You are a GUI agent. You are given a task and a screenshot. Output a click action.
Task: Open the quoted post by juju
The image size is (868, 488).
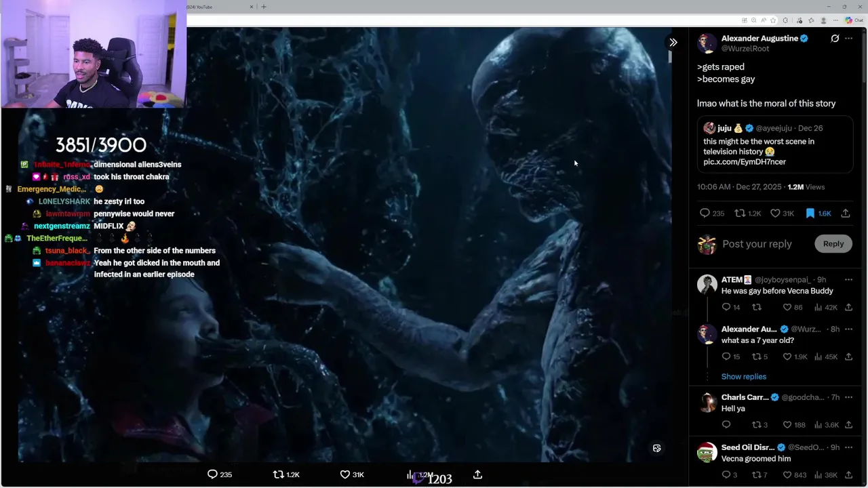(776, 144)
